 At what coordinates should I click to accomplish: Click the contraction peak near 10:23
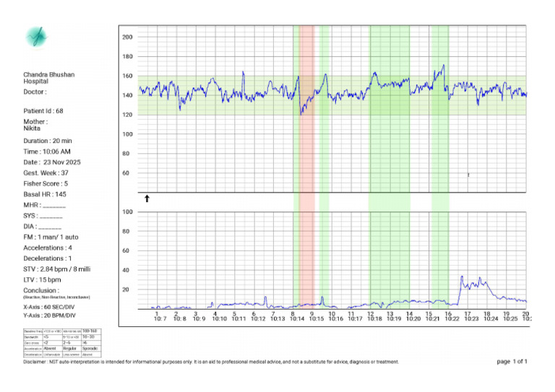click(x=462, y=277)
